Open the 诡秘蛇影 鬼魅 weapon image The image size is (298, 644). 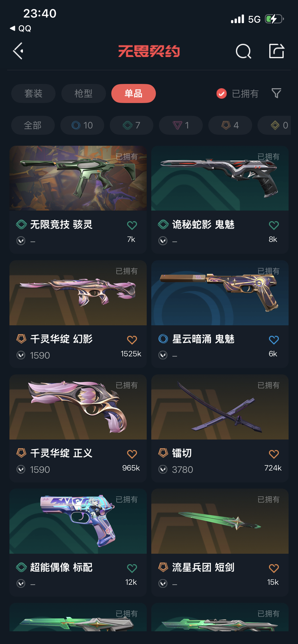[220, 178]
